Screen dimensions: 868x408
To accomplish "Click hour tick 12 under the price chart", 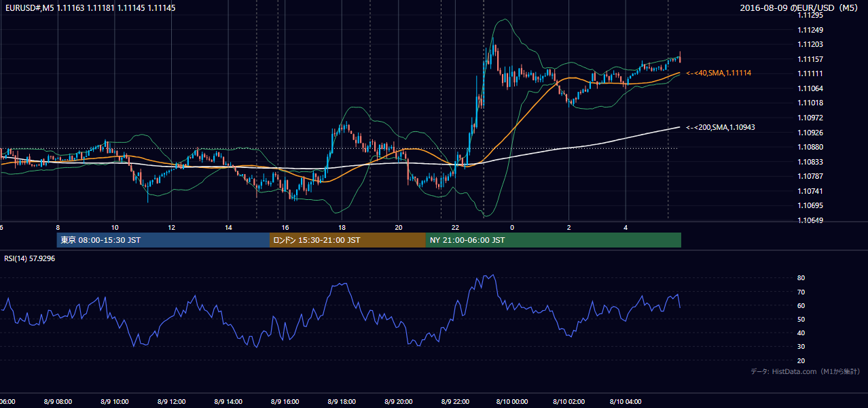I will point(171,227).
